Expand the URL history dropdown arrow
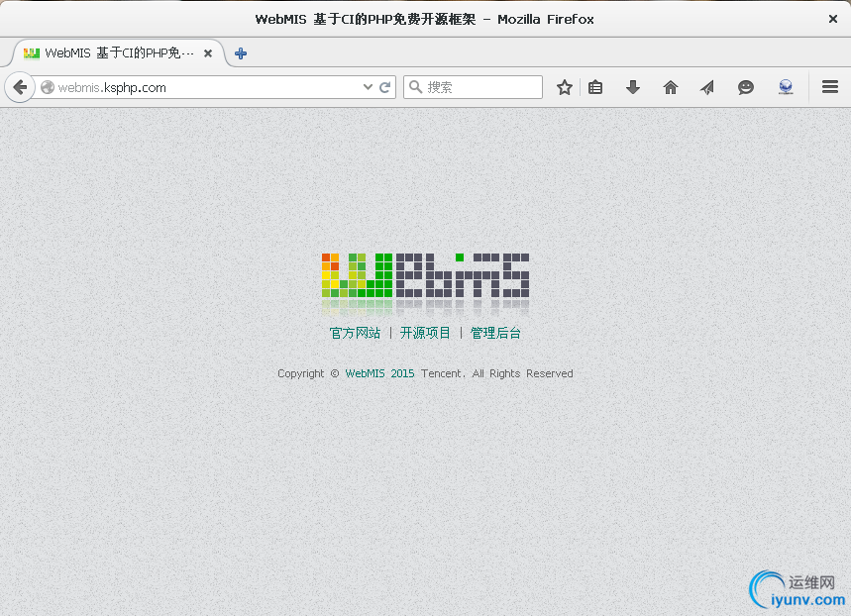This screenshot has width=851, height=616. [x=368, y=87]
